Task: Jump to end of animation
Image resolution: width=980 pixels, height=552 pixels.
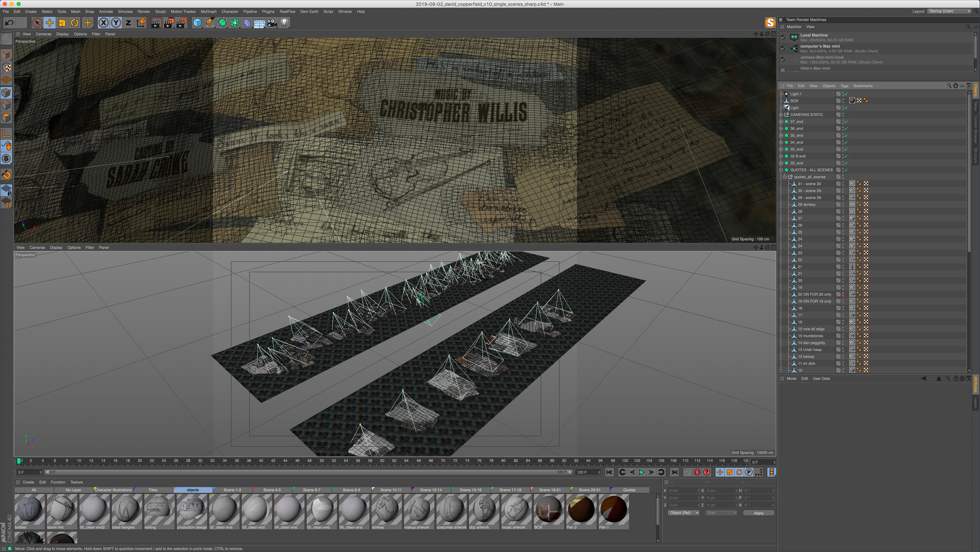Action: coord(674,472)
